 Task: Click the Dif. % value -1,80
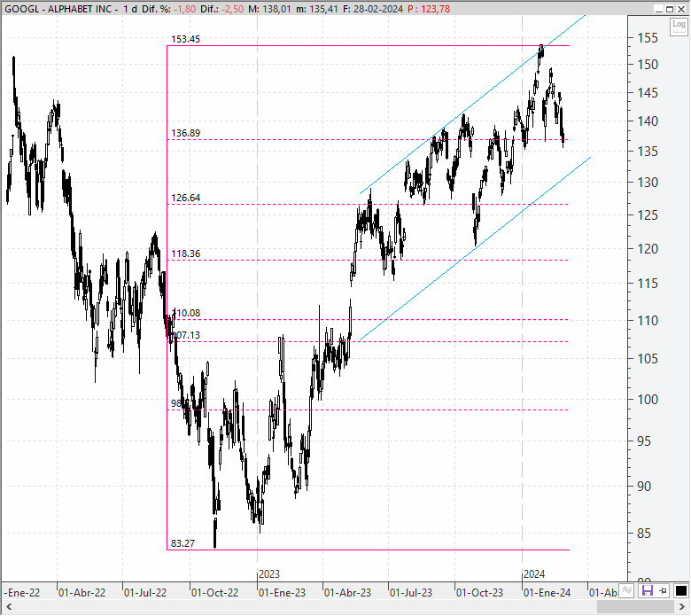(184, 9)
